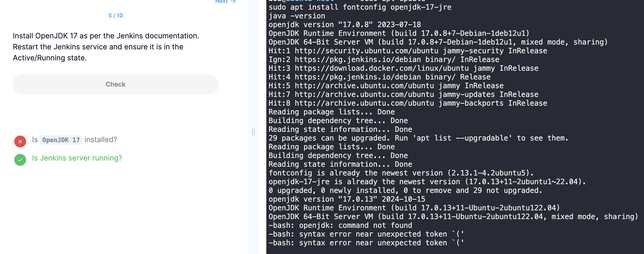Click the OpenJDK 17 code tag
The width and height of the screenshot is (644, 254).
pyautogui.click(x=61, y=140)
